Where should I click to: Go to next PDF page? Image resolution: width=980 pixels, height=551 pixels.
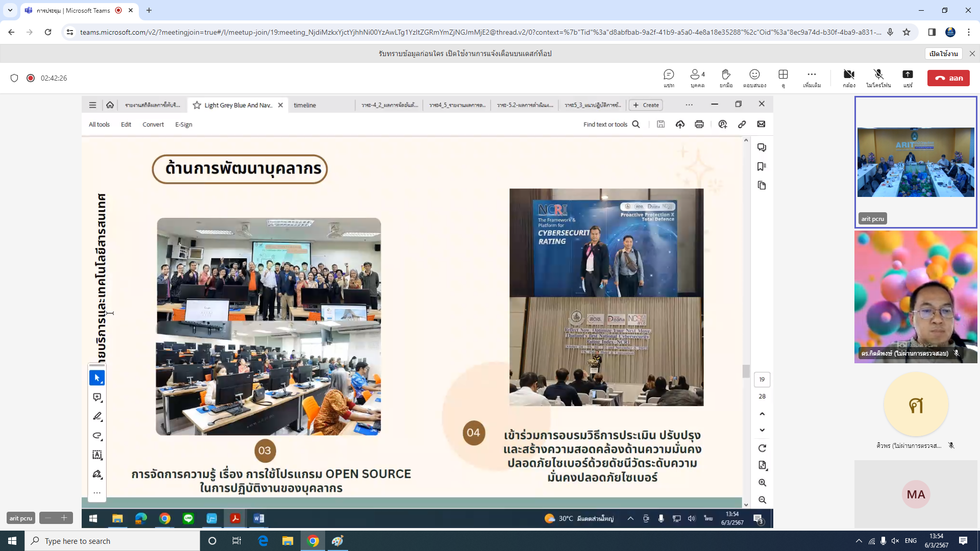[762, 430]
